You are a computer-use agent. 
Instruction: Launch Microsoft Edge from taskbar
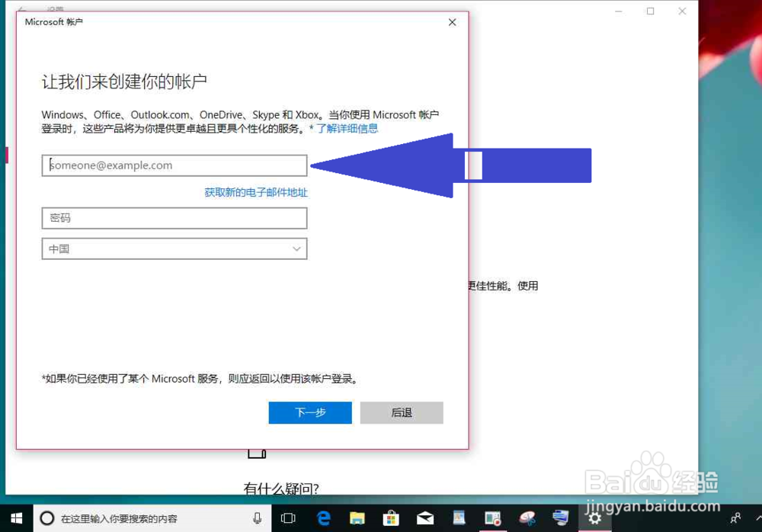coord(323,518)
